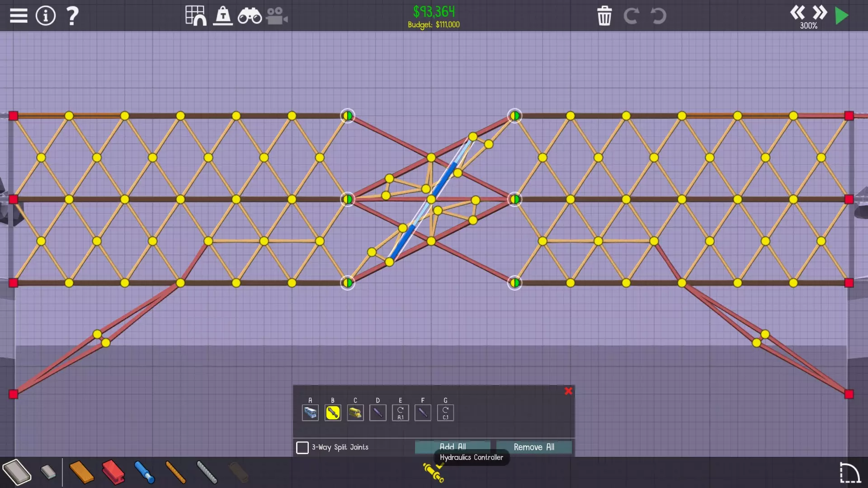Select the school bus phase C
Image resolution: width=868 pixels, height=488 pixels.
[x=355, y=413]
